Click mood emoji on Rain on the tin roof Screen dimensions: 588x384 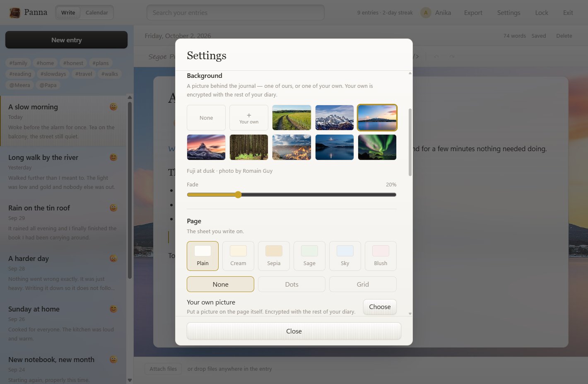(113, 208)
